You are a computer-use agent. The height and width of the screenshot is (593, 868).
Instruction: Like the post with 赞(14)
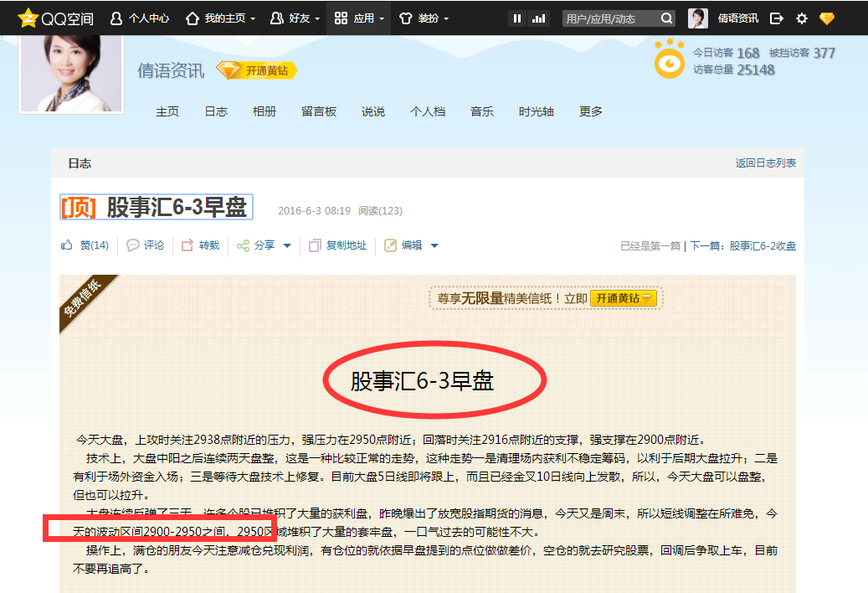tap(85, 245)
